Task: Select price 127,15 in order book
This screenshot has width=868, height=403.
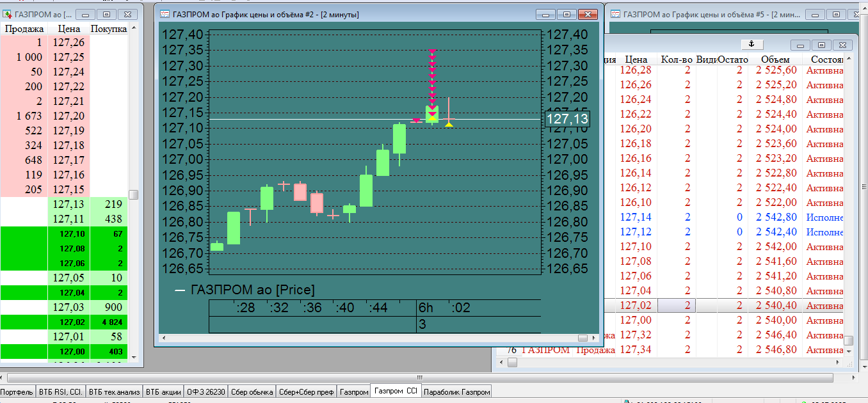Action: tap(69, 189)
